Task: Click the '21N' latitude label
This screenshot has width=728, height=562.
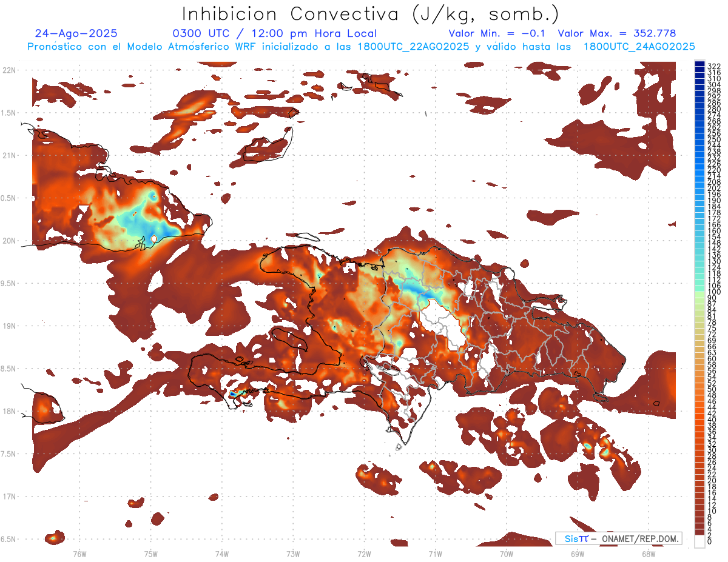Action: click(8, 155)
